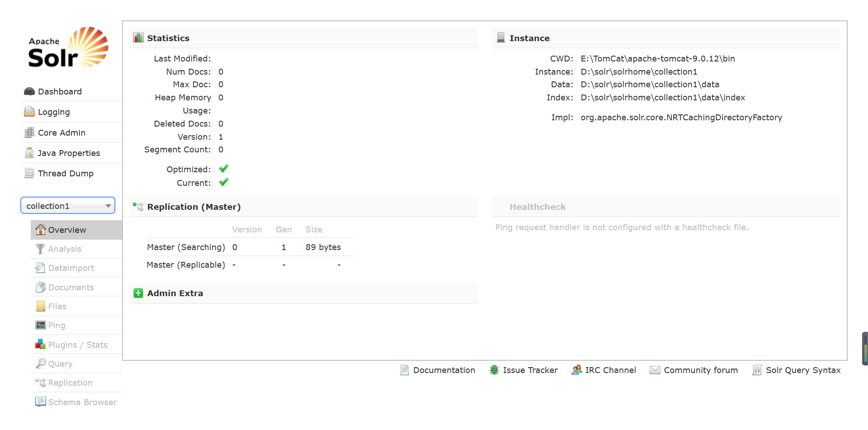Click the Documents icon
Image resolution: width=868 pixels, height=430 pixels.
point(41,287)
